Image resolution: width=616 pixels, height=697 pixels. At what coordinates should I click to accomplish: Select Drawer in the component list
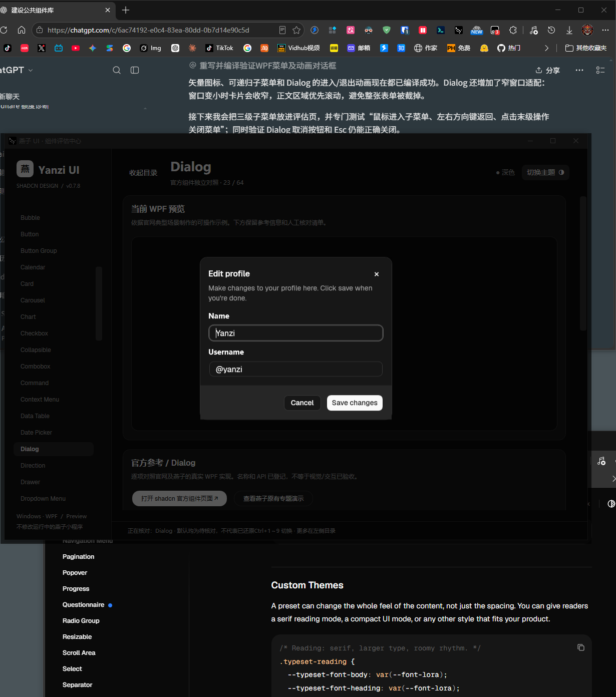pos(31,482)
